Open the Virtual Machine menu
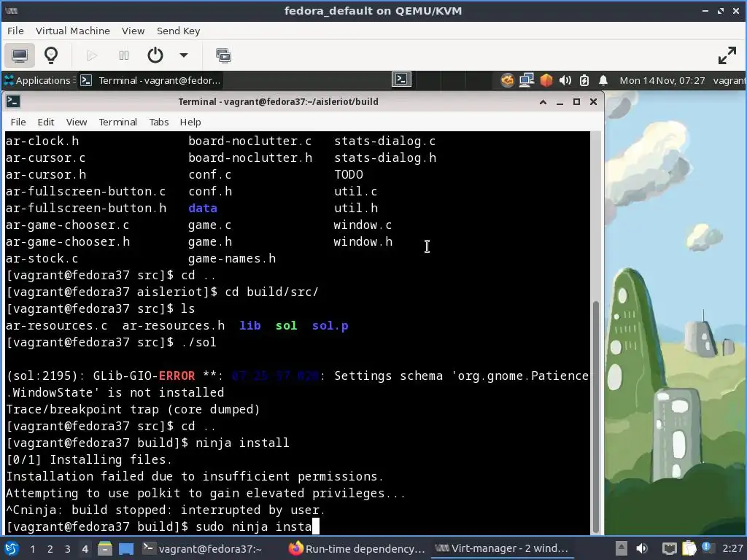747x560 pixels. [72, 31]
